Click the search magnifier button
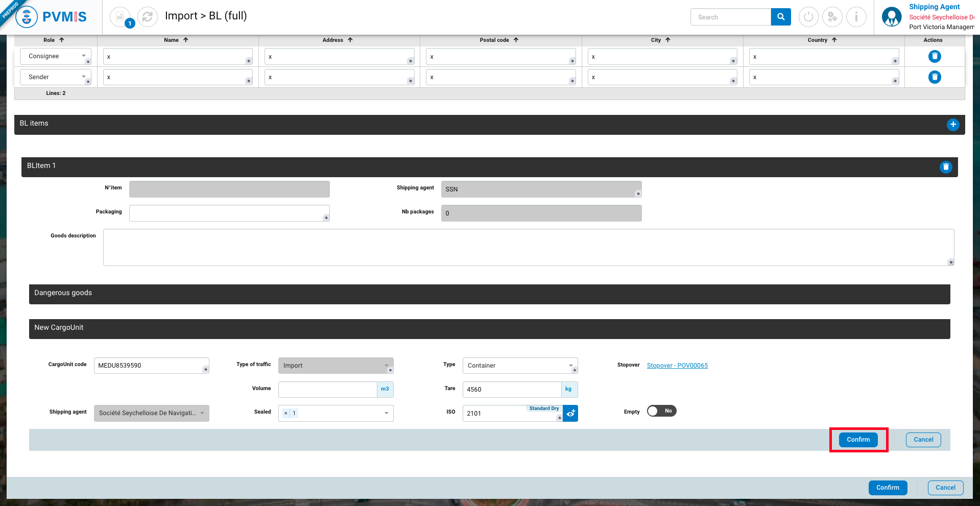This screenshot has width=980, height=506. point(780,17)
